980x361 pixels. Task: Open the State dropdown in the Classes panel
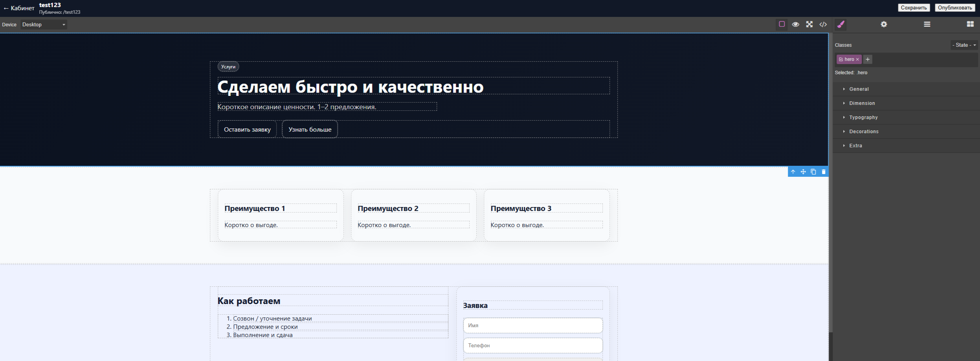coord(963,45)
